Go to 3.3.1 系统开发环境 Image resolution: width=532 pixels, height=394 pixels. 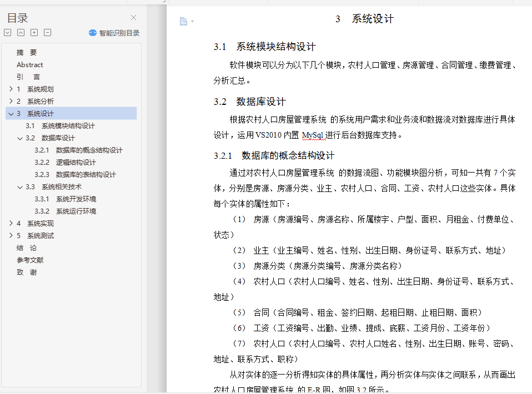pos(65,199)
